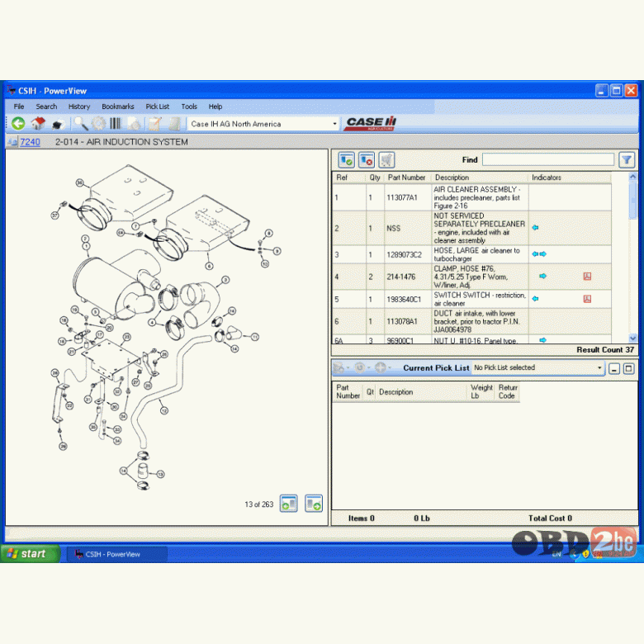Click callout 12 on hose in diagram
Viewport: 644px width, 644px height.
(164, 410)
